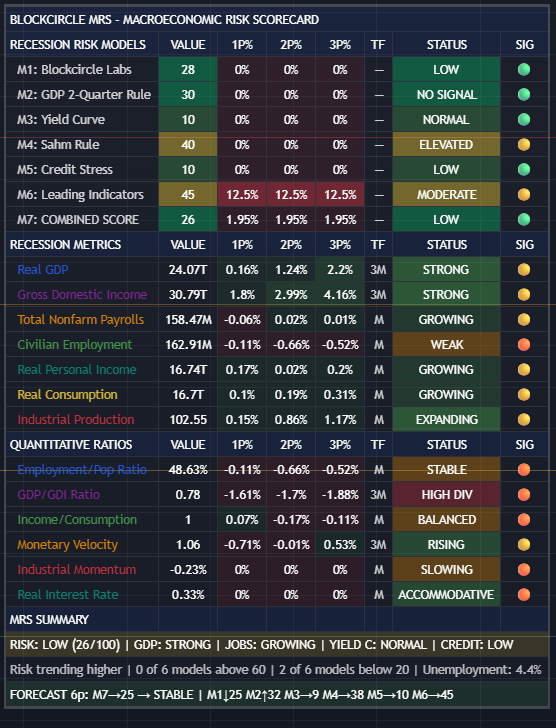Click the RECESSION RISK MODELS section header

[78, 45]
